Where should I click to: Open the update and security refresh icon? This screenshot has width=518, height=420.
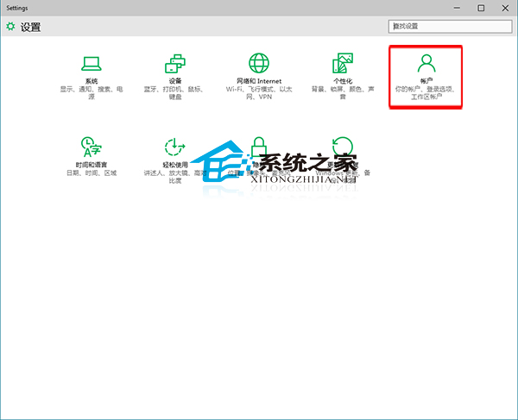(x=343, y=147)
